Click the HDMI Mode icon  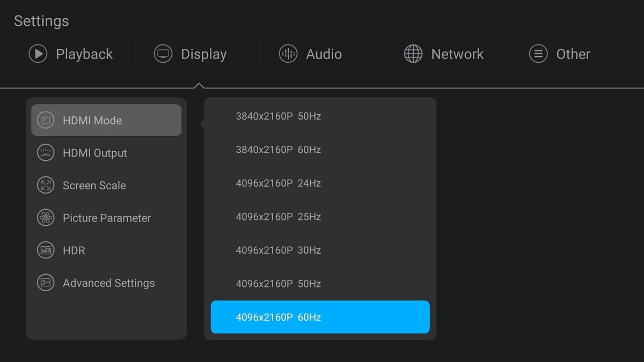(46, 121)
